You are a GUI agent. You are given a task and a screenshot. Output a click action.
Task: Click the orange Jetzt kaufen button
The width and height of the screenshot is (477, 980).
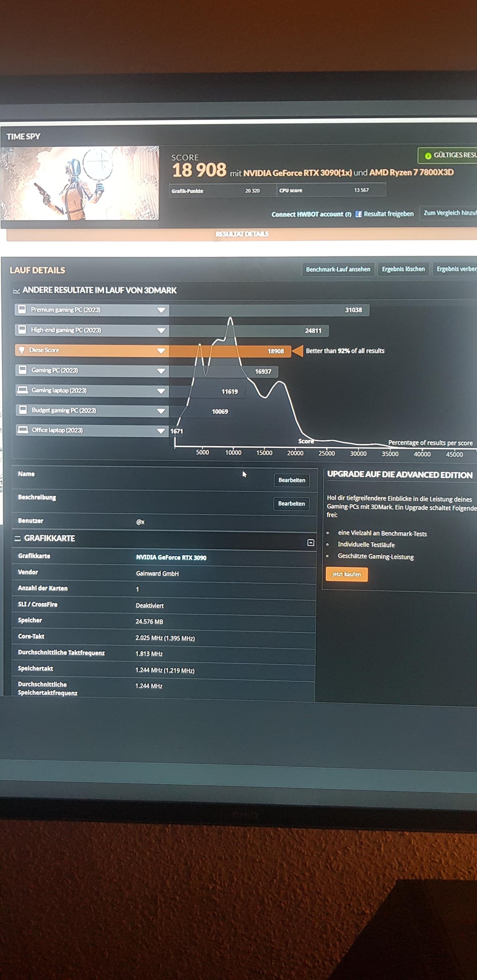(x=346, y=574)
